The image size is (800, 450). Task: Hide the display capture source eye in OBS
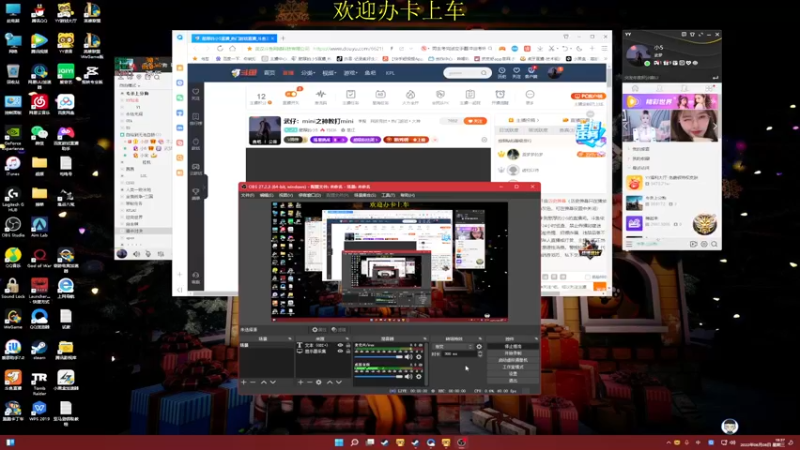coord(340,352)
